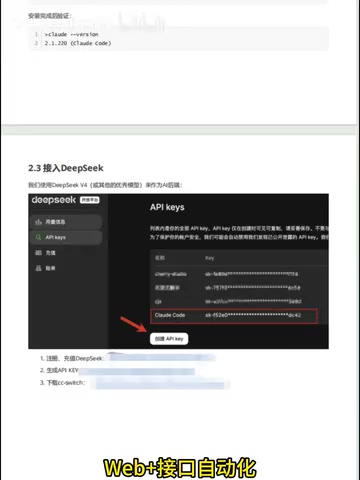Click the Key column header
This screenshot has width=360, height=480.
click(209, 258)
